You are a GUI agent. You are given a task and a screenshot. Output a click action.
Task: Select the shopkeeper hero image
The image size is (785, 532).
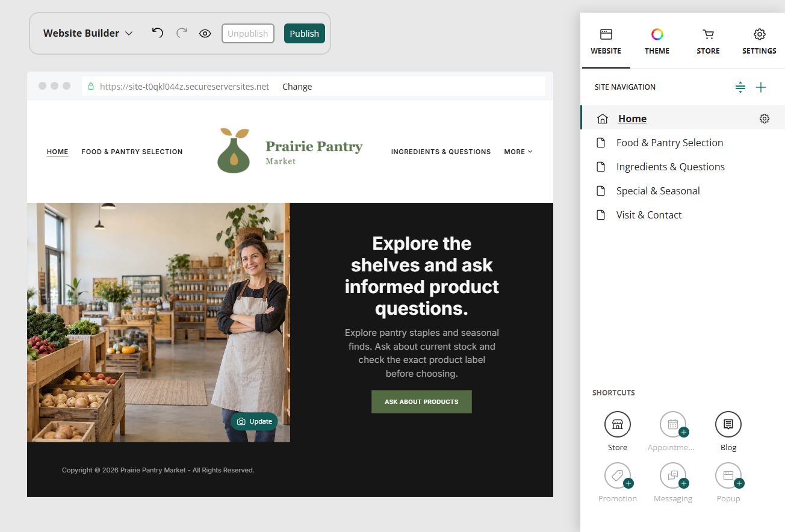(x=158, y=322)
